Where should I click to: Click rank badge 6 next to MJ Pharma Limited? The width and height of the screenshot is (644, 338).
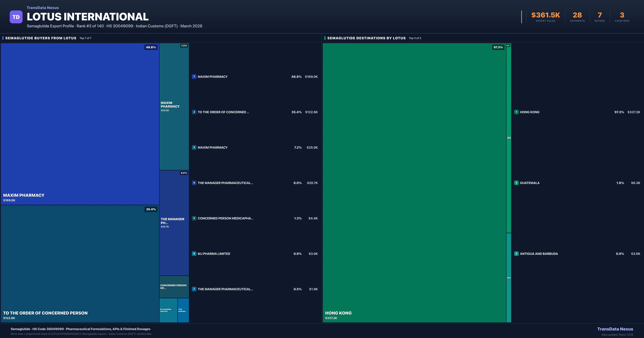coord(194,253)
